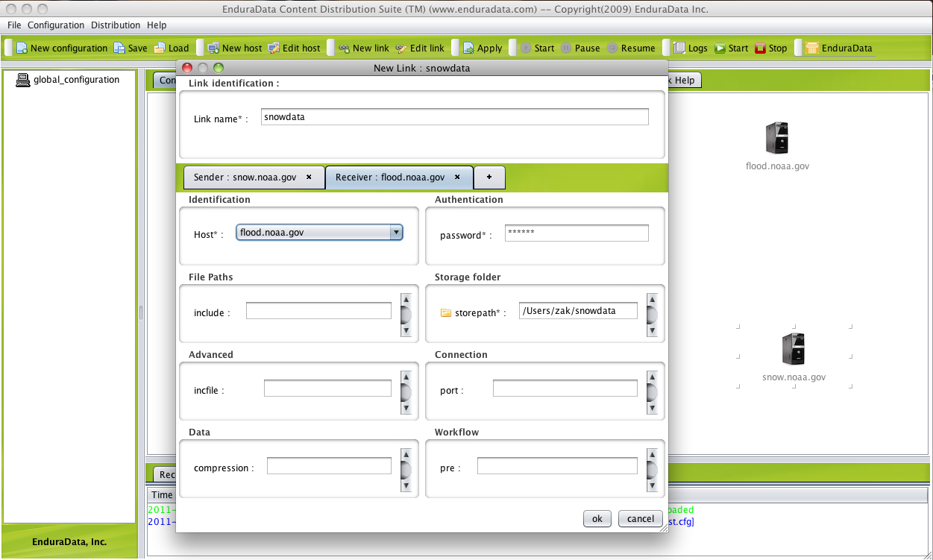Click the pre workflow text field
Screen dimensions: 933x560
pyautogui.click(x=557, y=466)
